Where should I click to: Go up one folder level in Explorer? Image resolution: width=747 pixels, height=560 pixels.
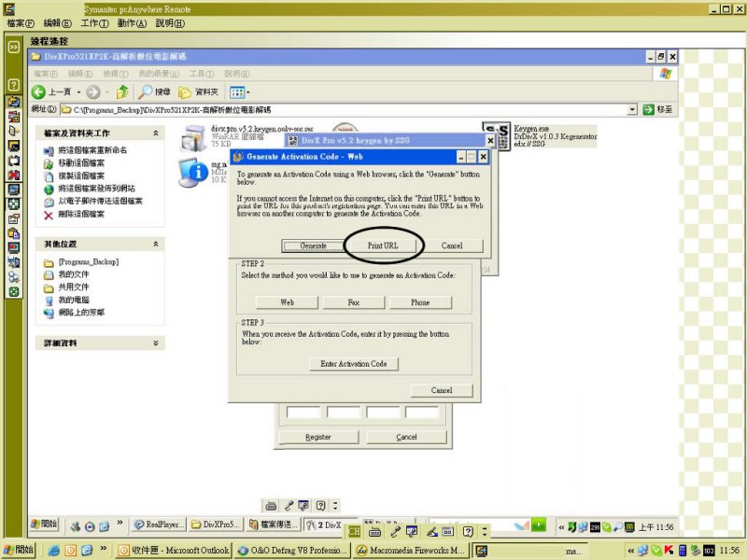point(122,91)
